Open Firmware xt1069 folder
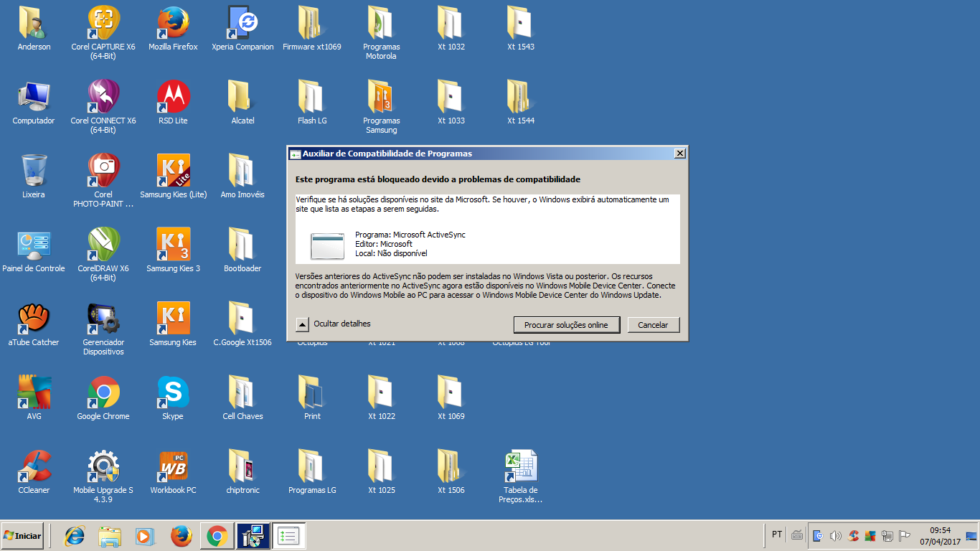 (312, 29)
